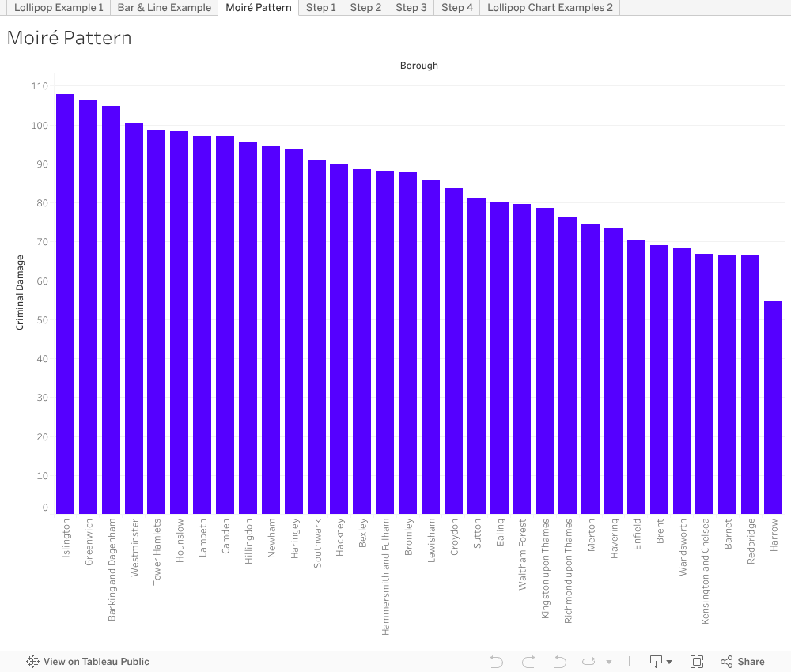Open the refresh options dropdown arrow

click(x=607, y=661)
